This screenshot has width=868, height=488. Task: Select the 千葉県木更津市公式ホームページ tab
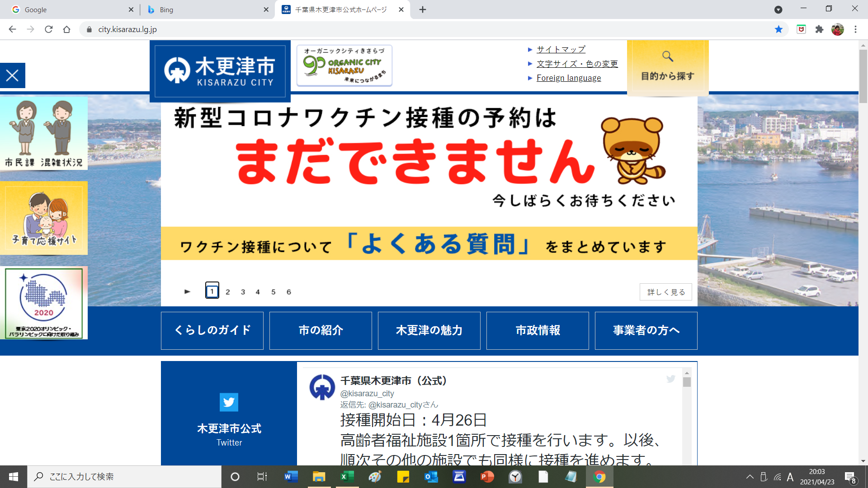342,9
